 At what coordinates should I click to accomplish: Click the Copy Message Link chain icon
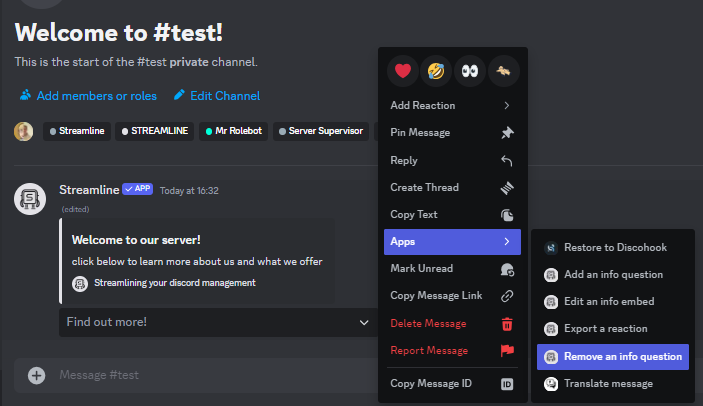[507, 296]
